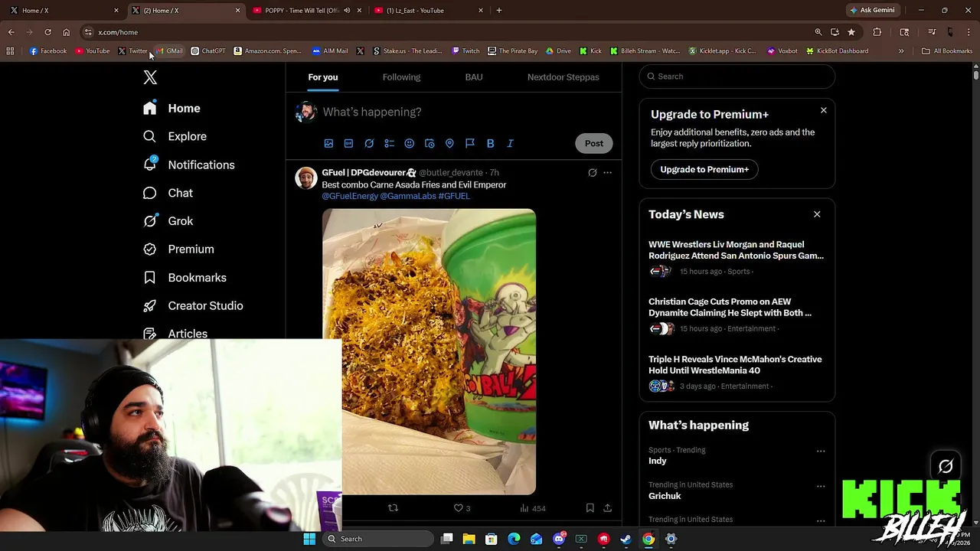This screenshot has width=980, height=551.
Task: Switch to the For you tab
Action: tap(323, 77)
